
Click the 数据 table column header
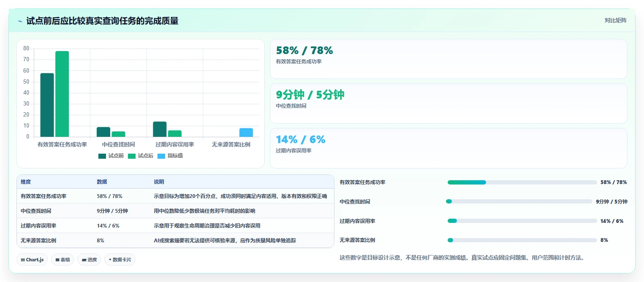(x=102, y=182)
